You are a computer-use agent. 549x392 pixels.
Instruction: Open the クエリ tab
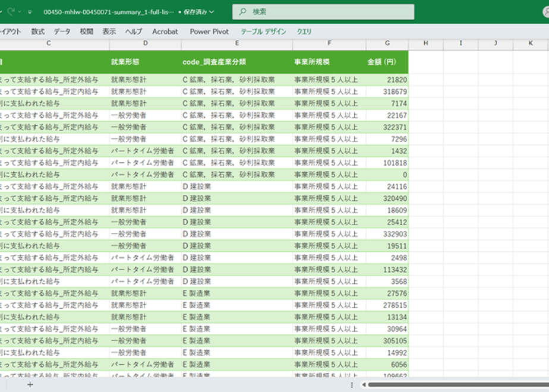click(x=304, y=31)
